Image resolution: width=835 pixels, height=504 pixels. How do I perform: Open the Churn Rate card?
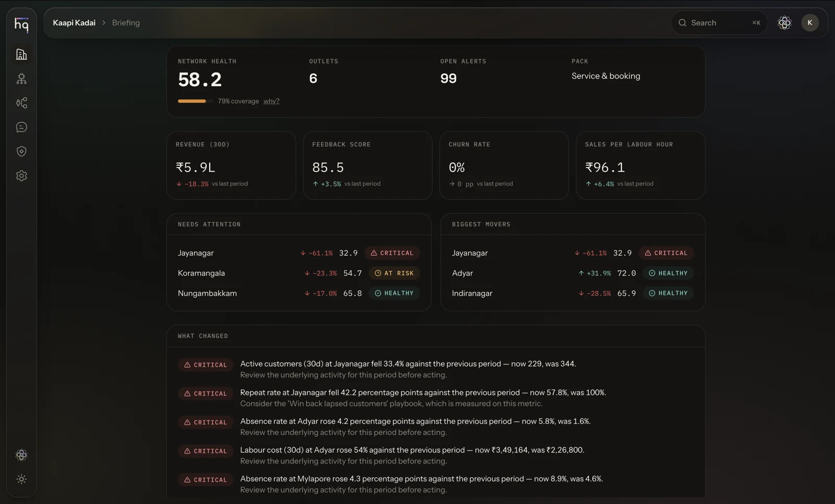point(504,165)
